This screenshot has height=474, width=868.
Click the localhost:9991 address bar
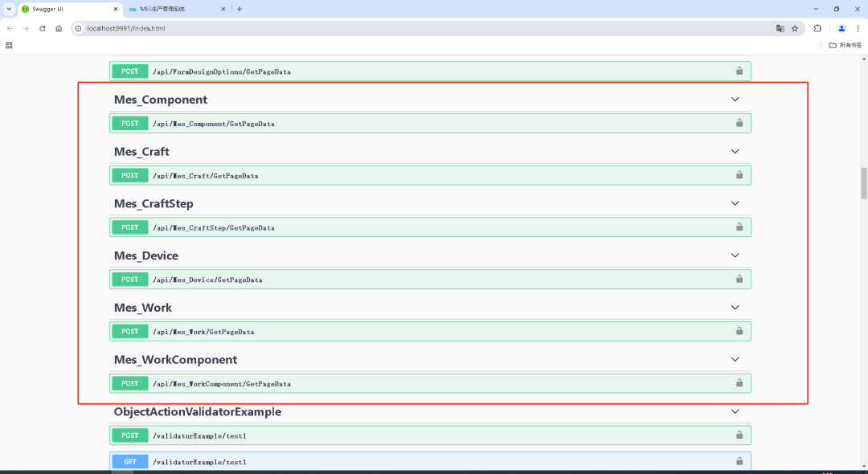click(402, 28)
